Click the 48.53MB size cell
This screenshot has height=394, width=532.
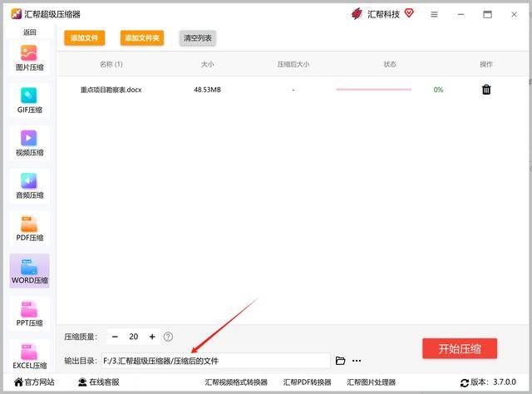tap(207, 90)
